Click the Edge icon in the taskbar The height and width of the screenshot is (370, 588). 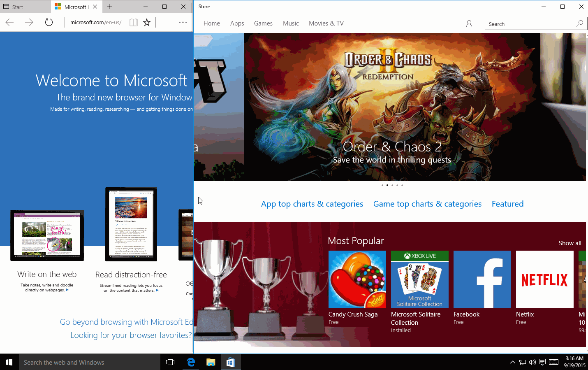point(191,362)
